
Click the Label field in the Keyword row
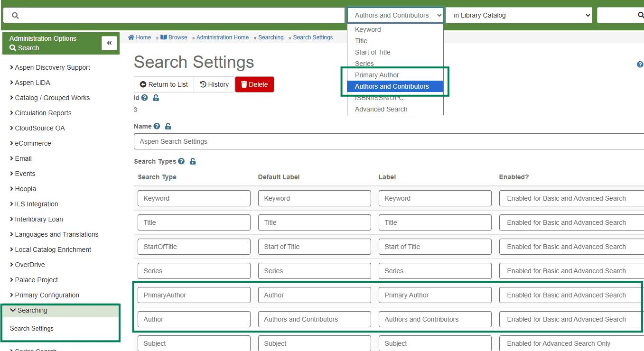point(435,198)
